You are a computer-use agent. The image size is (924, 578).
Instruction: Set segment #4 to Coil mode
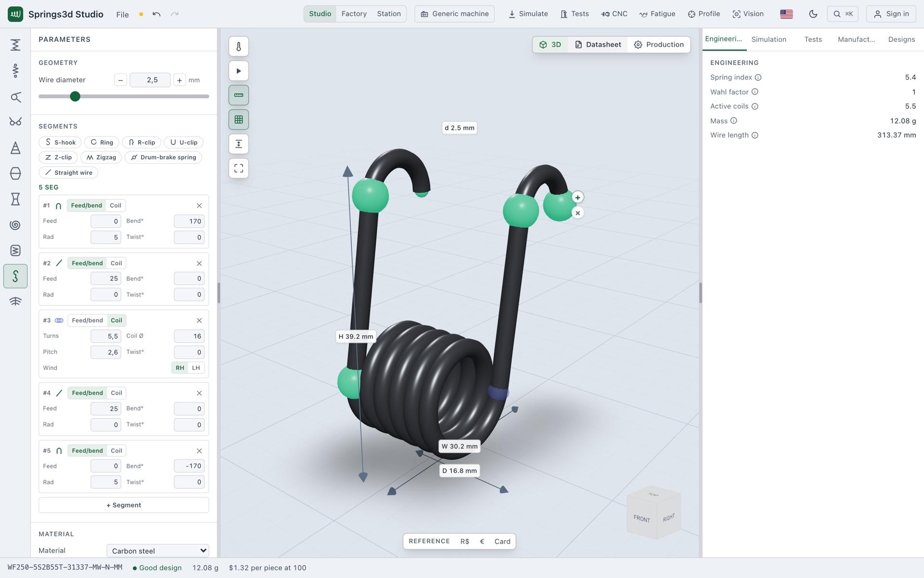click(116, 393)
